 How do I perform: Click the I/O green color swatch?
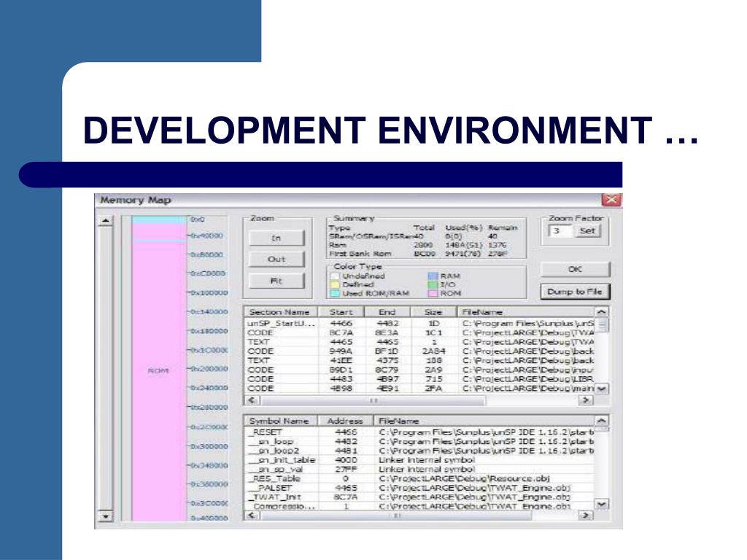(433, 284)
